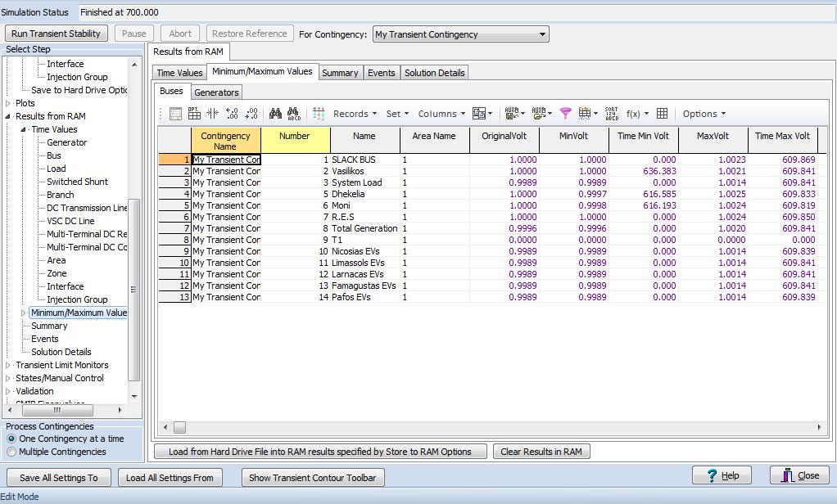Click the Show Dialog record icon
The width and height of the screenshot is (837, 504).
coord(175,114)
